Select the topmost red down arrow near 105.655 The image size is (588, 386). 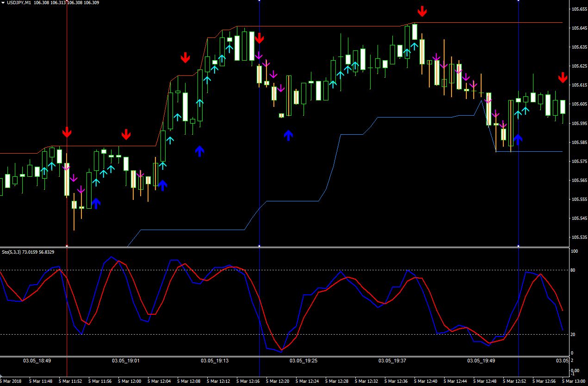click(422, 11)
